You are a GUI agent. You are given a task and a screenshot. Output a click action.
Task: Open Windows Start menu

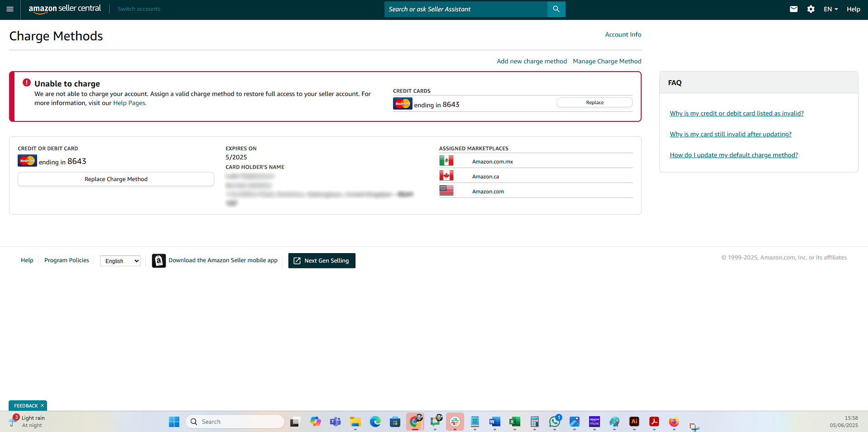click(x=174, y=422)
